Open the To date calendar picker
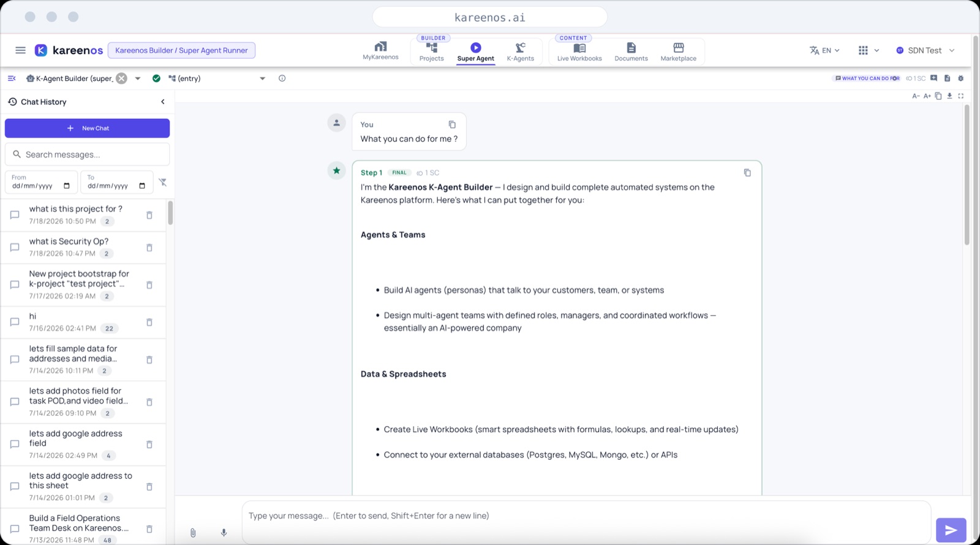980x545 pixels. (x=142, y=186)
